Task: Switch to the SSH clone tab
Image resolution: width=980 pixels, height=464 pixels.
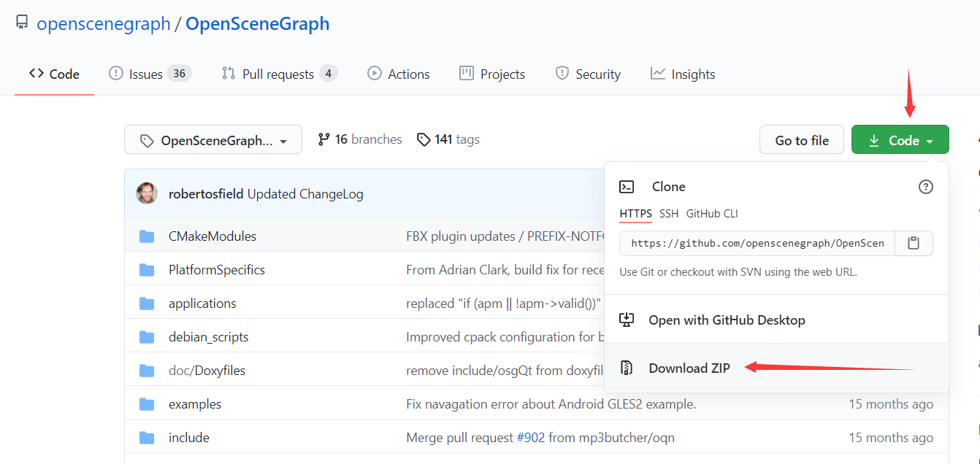Action: pyautogui.click(x=669, y=214)
